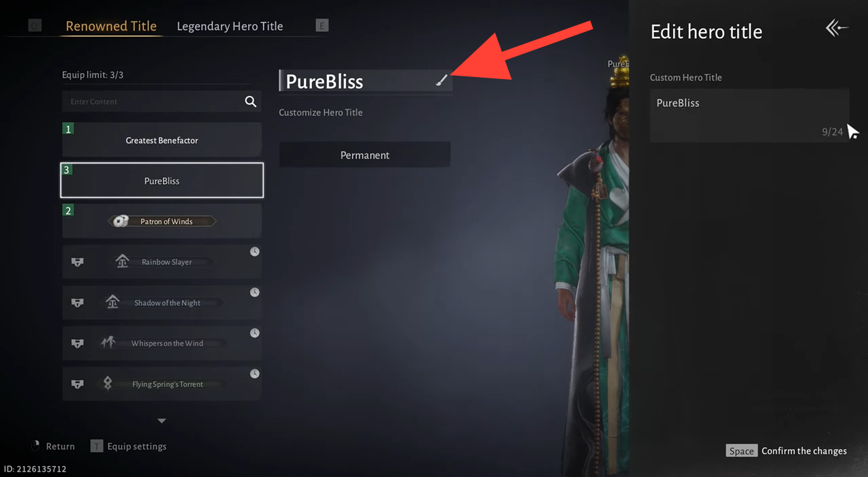
Task: Select the Renowned Title tab
Action: pyautogui.click(x=111, y=26)
